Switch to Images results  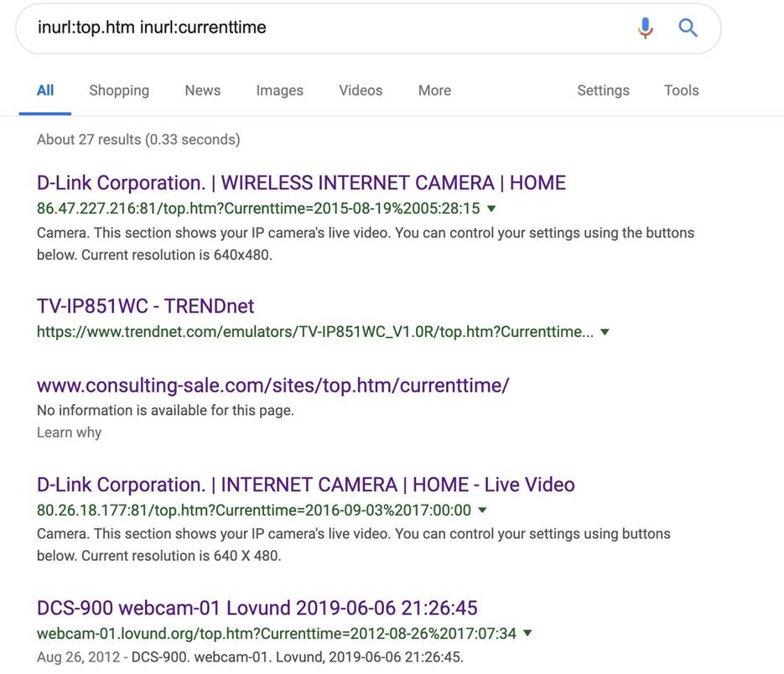[280, 91]
